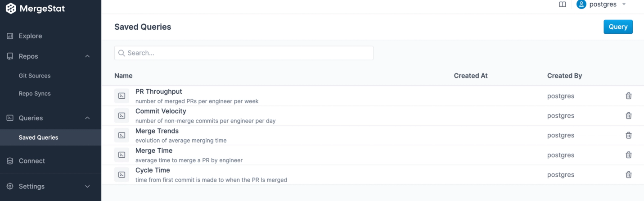Open the documentation book icon
644x201 pixels.
(562, 5)
